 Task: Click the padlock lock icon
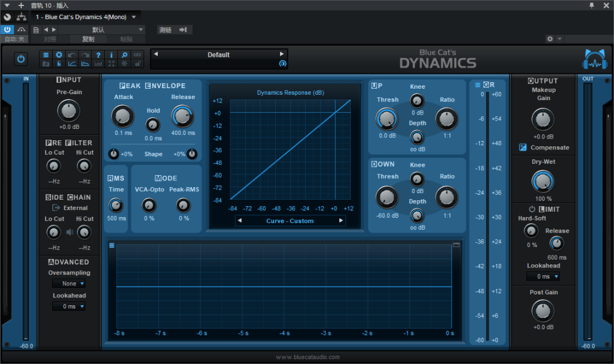(137, 64)
